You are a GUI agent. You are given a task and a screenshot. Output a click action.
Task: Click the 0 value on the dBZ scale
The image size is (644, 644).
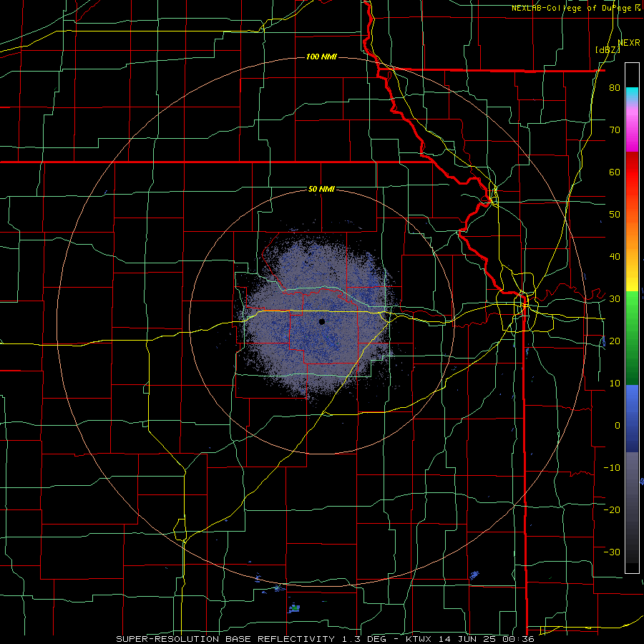618,426
